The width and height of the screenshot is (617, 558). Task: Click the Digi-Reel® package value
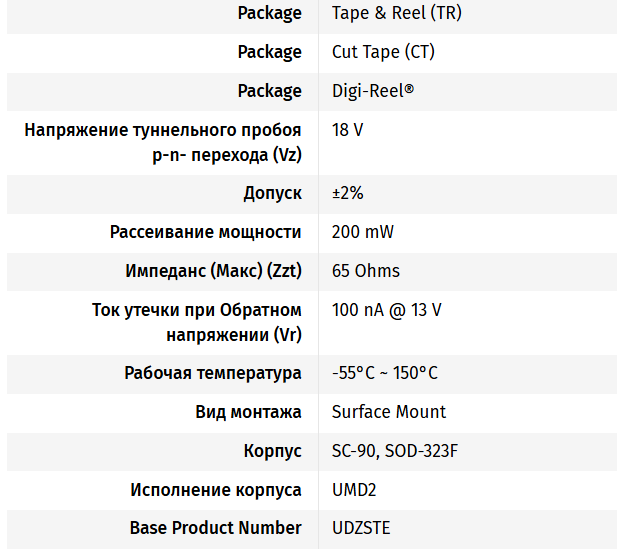coord(373,91)
